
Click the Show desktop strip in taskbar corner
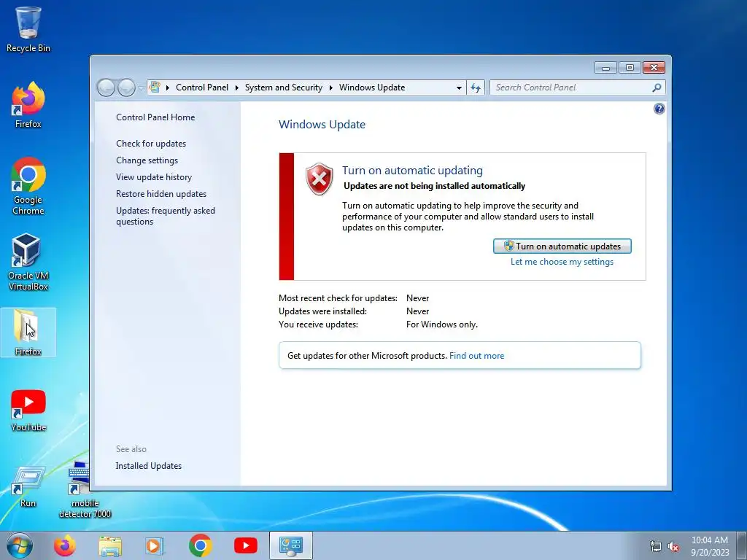click(x=743, y=546)
